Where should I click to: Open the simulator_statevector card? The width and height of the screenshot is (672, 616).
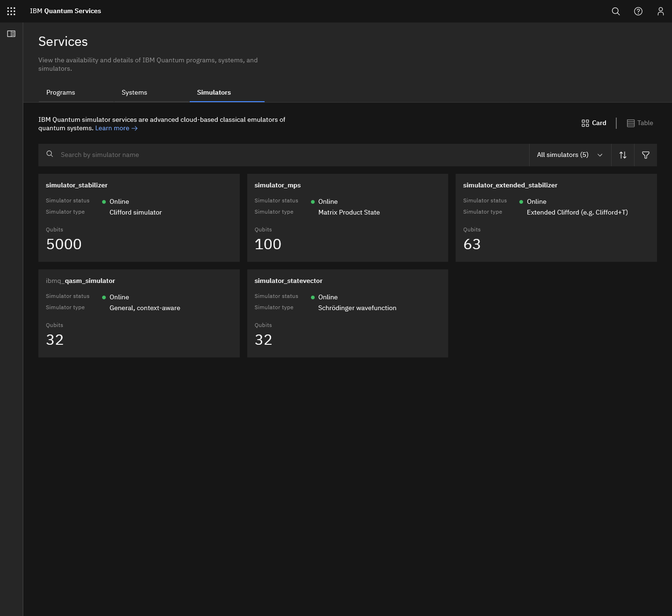click(x=347, y=313)
